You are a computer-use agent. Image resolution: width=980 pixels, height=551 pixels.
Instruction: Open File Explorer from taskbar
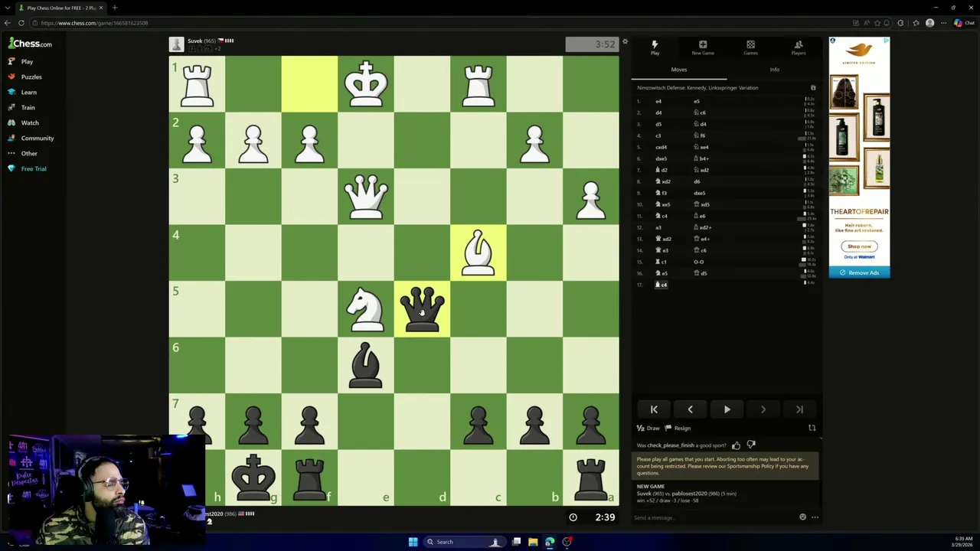533,542
